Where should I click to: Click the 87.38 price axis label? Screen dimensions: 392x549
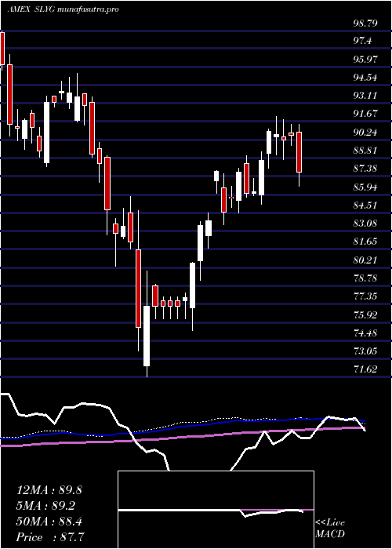[365, 169]
